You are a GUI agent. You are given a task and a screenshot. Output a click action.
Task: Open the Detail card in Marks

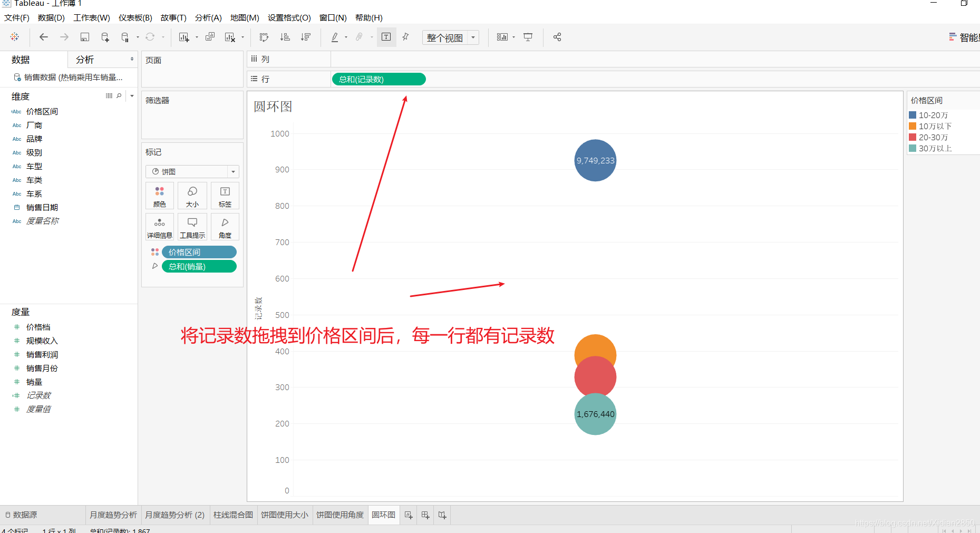point(160,227)
